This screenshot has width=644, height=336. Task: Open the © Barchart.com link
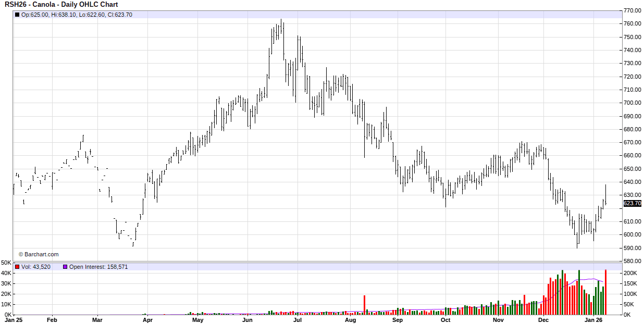click(x=39, y=255)
